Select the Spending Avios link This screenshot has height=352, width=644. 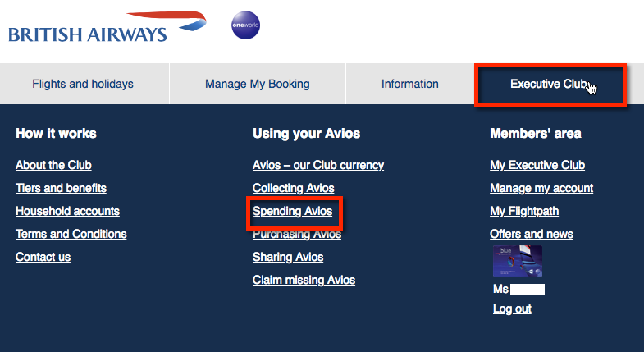point(292,211)
